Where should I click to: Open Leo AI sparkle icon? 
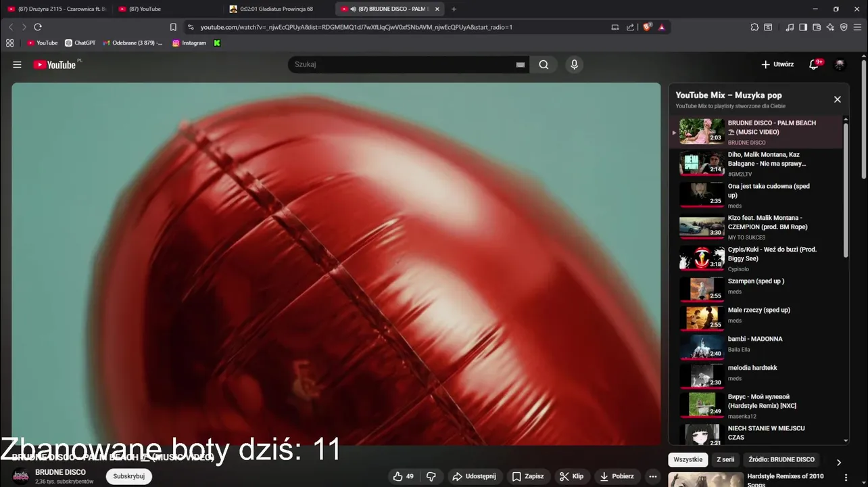(830, 27)
